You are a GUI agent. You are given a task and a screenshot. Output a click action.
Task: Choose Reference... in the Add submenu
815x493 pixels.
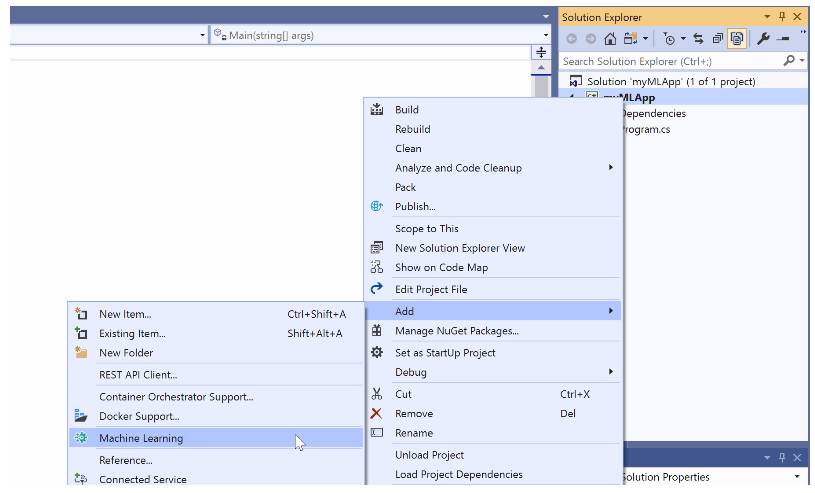coord(216,460)
